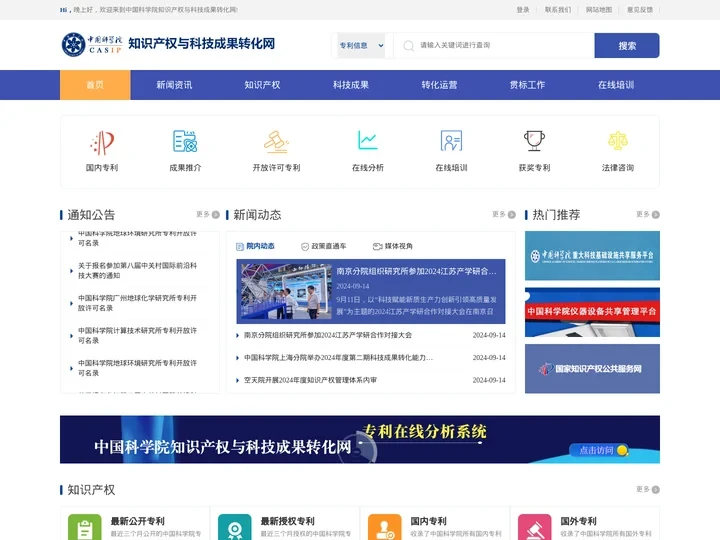Switch to the 政策直通车 news tab
This screenshot has height=540, width=720.
pos(324,246)
